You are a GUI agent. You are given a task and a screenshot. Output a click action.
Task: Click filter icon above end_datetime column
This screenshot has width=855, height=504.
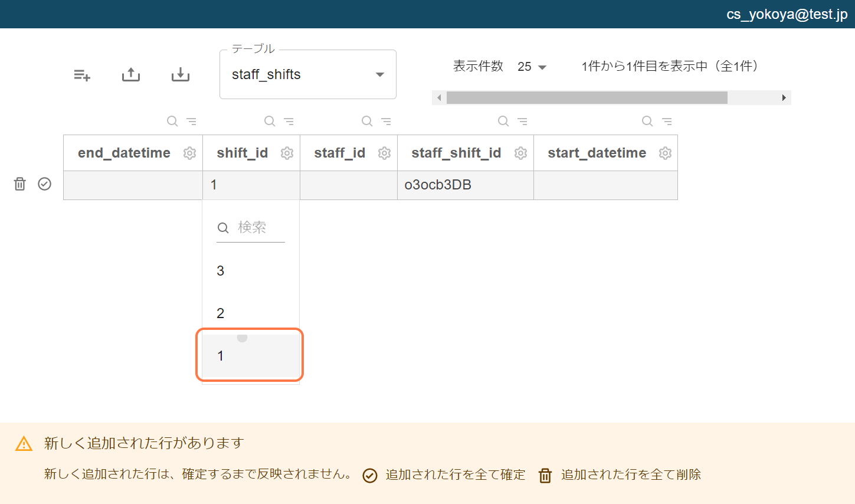(x=192, y=121)
